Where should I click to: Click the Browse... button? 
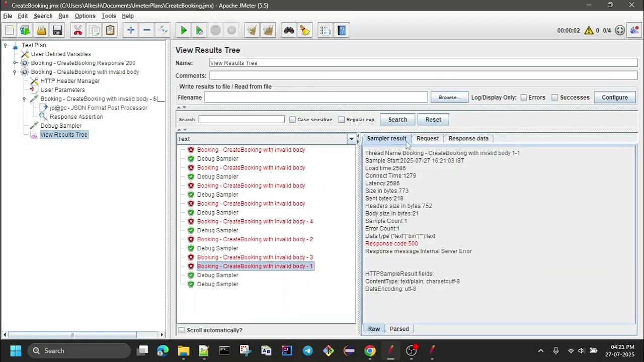click(x=449, y=98)
